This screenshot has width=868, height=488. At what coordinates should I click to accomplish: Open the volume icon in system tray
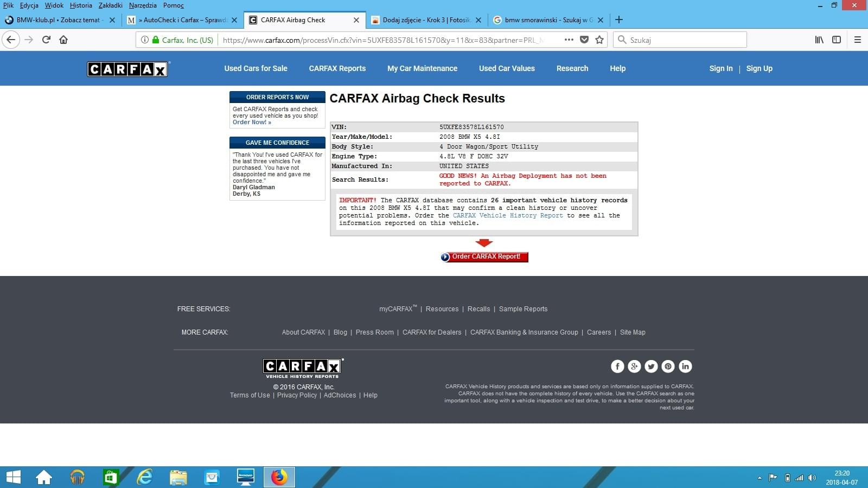(812, 478)
